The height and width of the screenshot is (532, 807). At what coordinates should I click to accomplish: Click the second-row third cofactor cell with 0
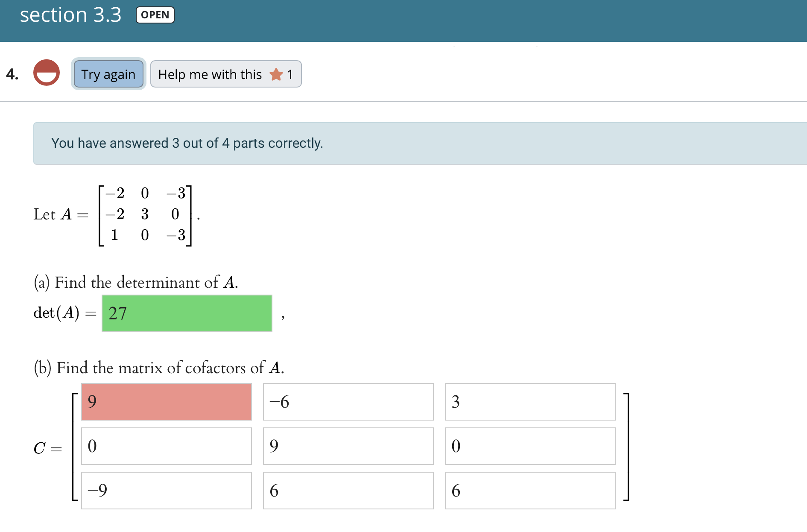pyautogui.click(x=530, y=446)
